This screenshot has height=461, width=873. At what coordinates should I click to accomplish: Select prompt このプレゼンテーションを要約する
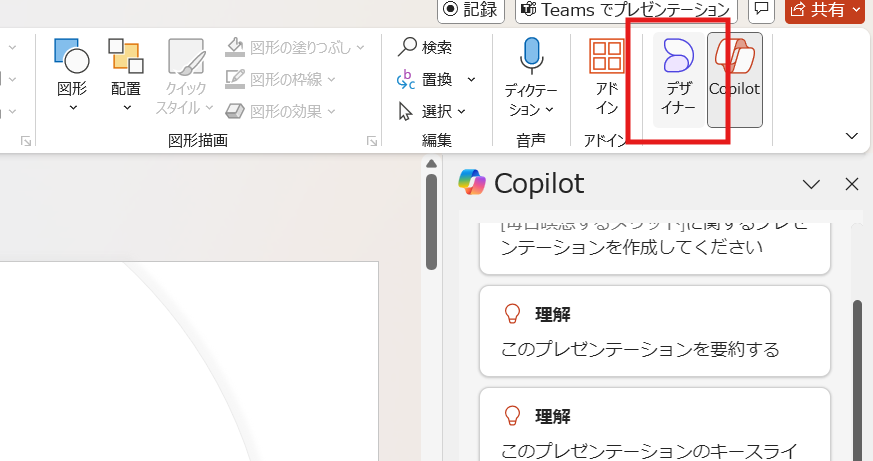655,331
